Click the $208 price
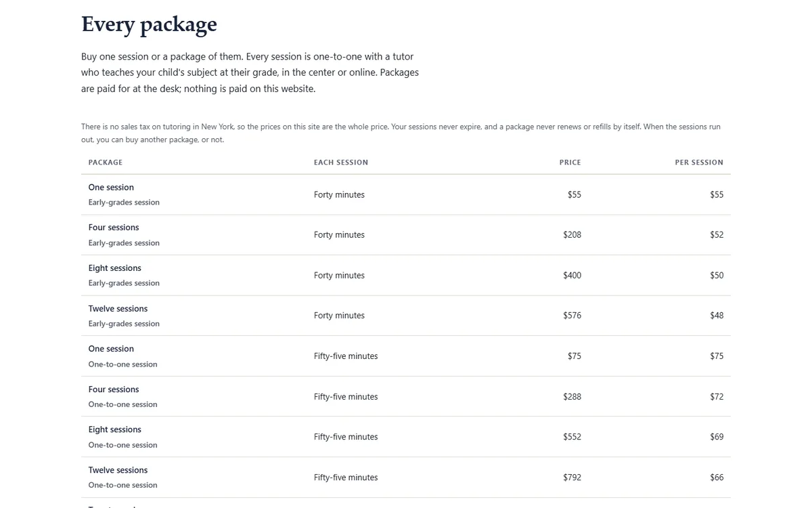812x508 pixels. (x=572, y=235)
